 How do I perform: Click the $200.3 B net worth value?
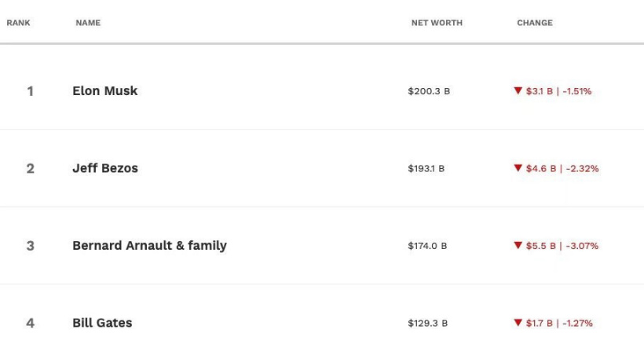pos(429,91)
